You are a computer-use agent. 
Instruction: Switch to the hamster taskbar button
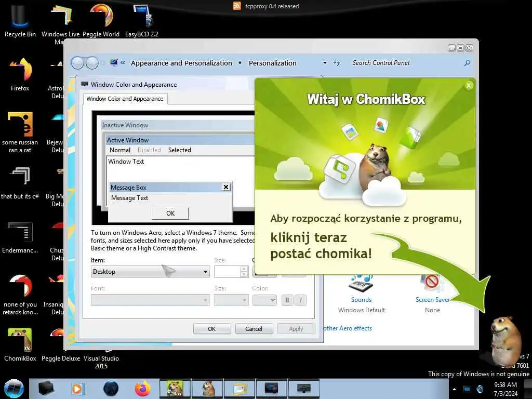(x=208, y=389)
